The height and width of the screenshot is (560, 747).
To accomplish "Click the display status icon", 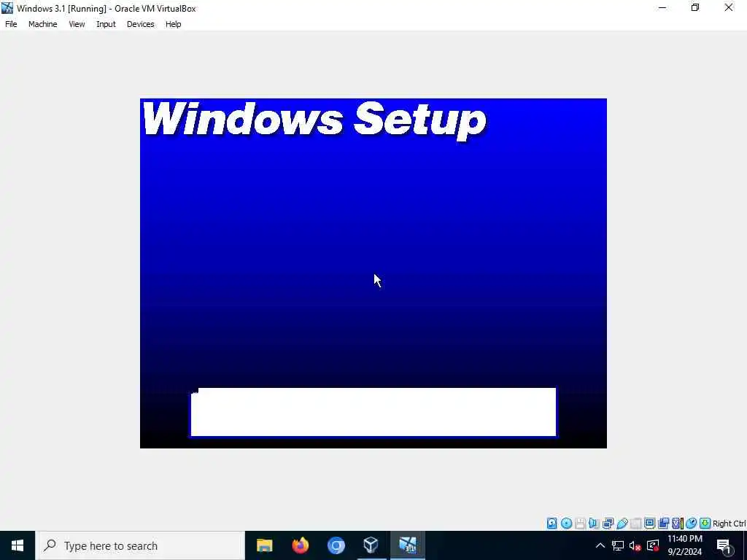I will click(x=649, y=524).
